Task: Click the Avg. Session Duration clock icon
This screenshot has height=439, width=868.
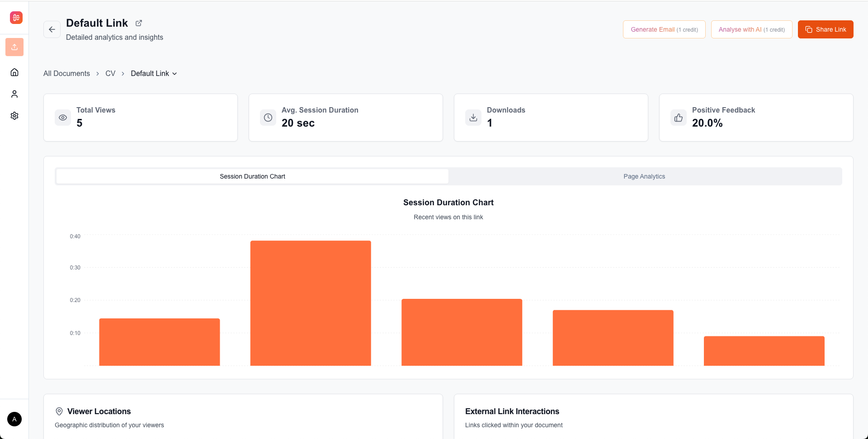Action: click(268, 118)
